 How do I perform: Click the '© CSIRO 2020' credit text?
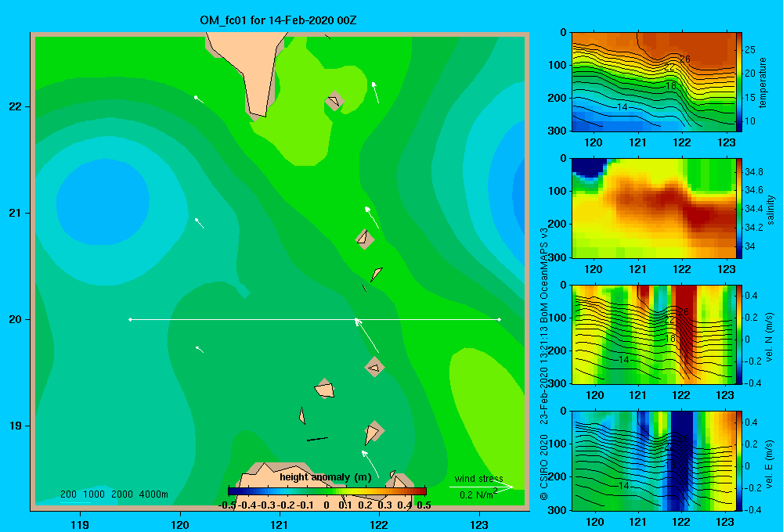(x=544, y=467)
